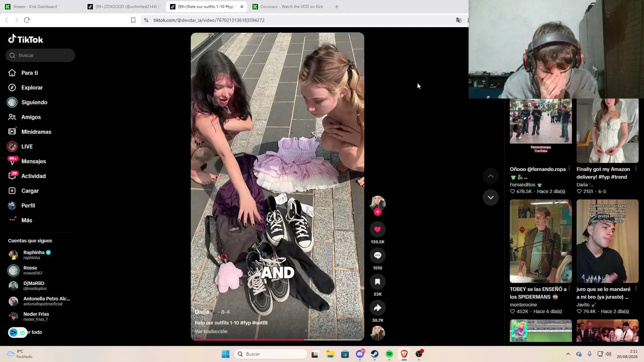
Task: Click the Windows taskbar Buscar box
Action: click(271, 354)
